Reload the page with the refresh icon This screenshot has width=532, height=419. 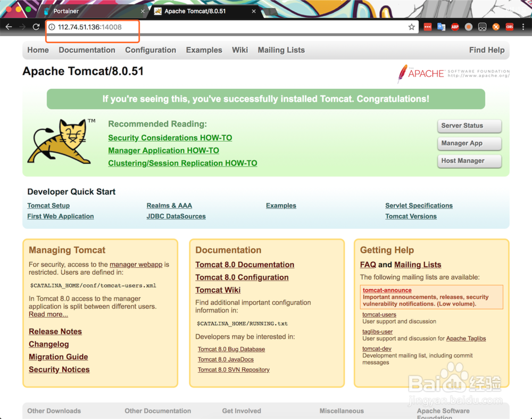36,27
